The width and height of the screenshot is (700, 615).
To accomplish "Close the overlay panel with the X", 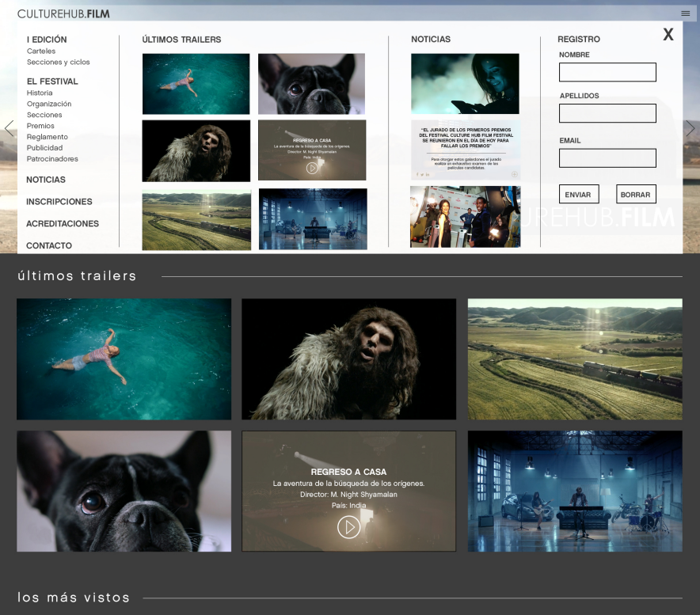I will click(668, 34).
